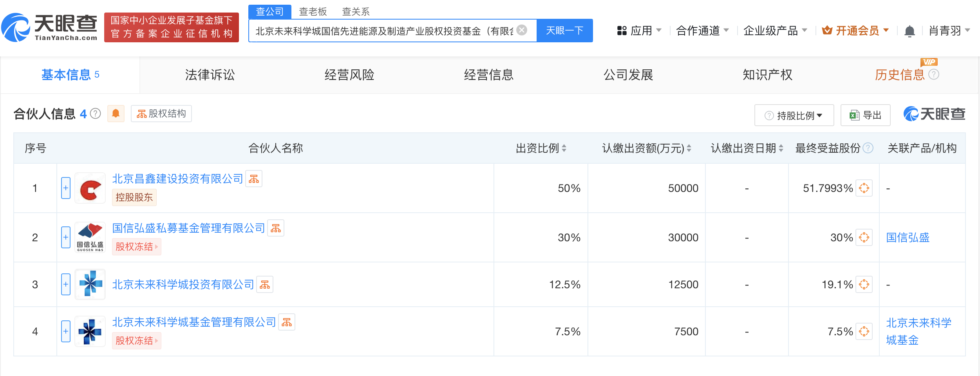Open the 持股比例 dropdown
980x376 pixels.
click(794, 116)
